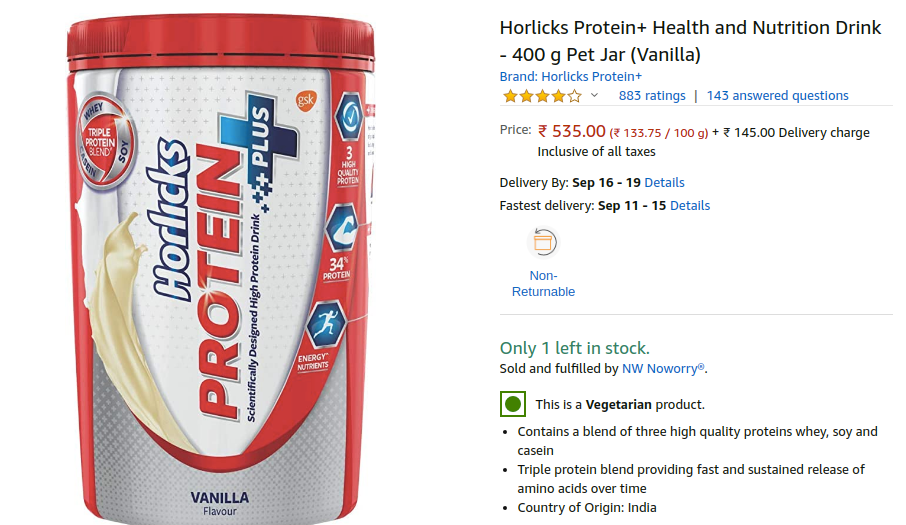Screen dimensions: 906x525
Task: Open Details next to Delivery By date
Action: point(664,183)
